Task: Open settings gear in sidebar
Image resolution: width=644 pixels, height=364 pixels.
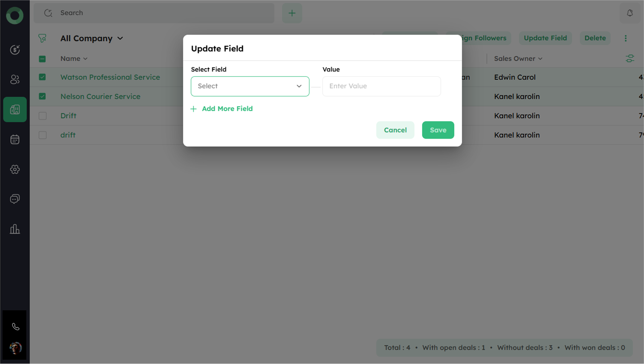Action: coord(15,169)
